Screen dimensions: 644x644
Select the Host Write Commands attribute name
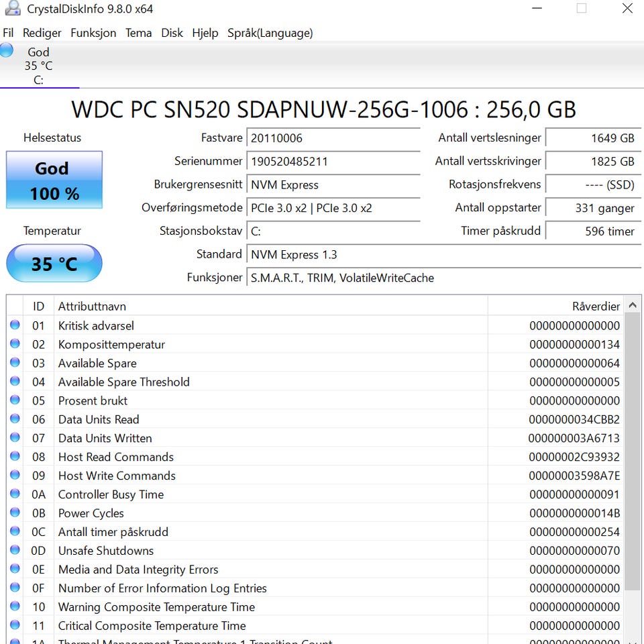(117, 476)
